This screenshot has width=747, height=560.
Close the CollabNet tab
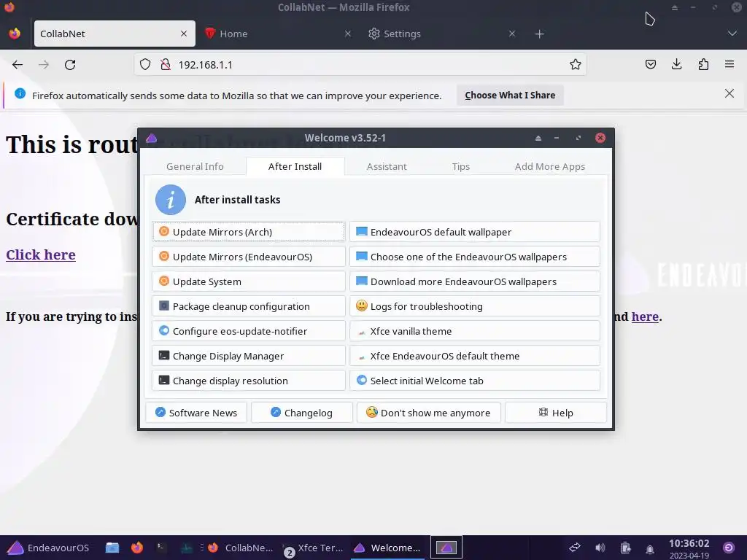(x=184, y=34)
